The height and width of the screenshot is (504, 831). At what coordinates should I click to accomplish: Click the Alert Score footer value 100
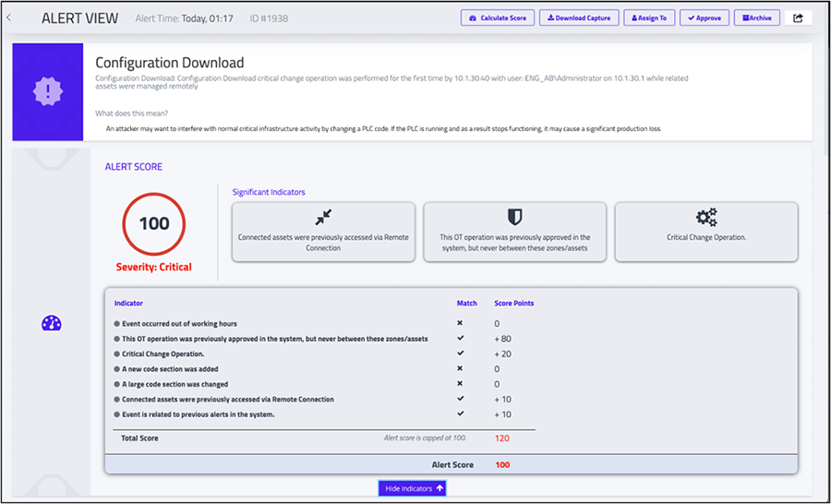(502, 465)
